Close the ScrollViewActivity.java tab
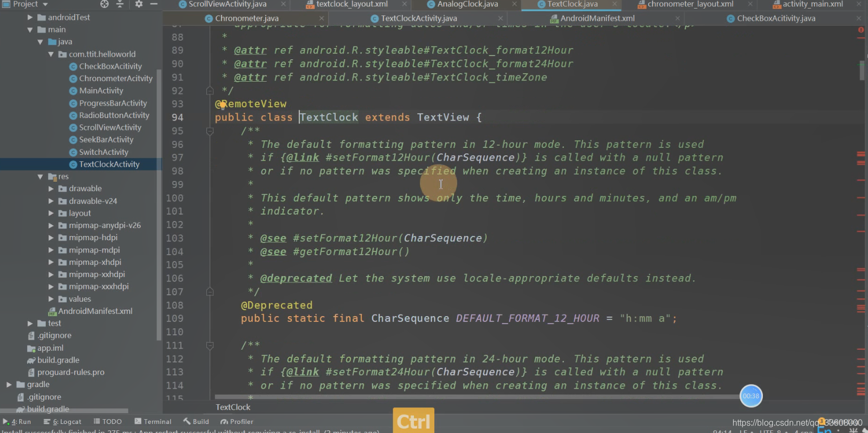The width and height of the screenshot is (868, 433). pos(283,4)
